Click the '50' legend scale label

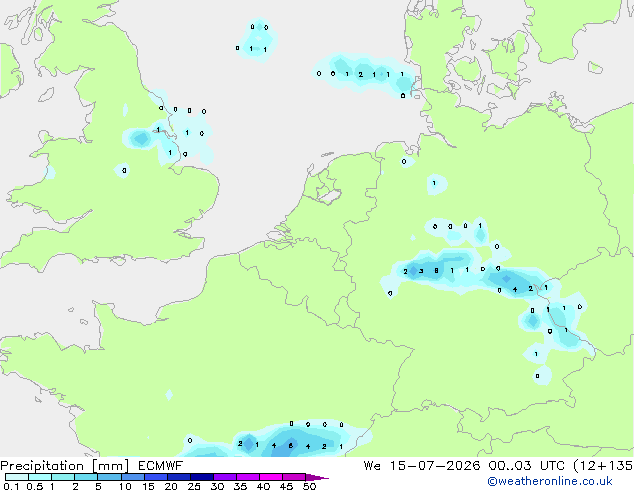pyautogui.click(x=310, y=486)
